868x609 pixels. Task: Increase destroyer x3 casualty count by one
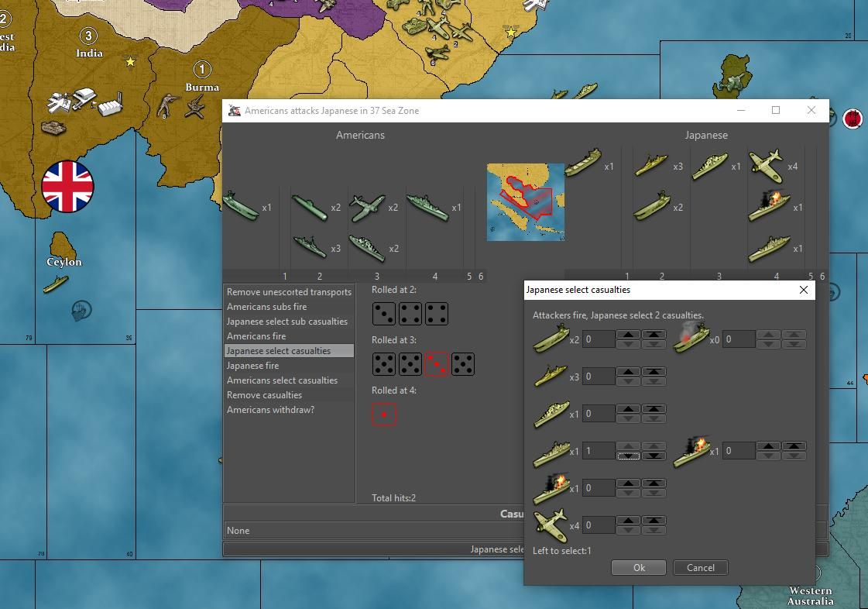point(628,372)
